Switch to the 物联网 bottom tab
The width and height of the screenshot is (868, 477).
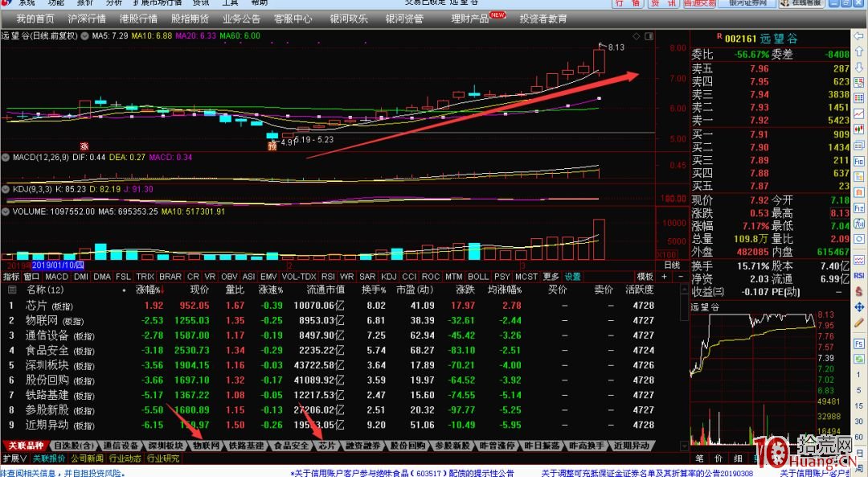click(x=206, y=446)
